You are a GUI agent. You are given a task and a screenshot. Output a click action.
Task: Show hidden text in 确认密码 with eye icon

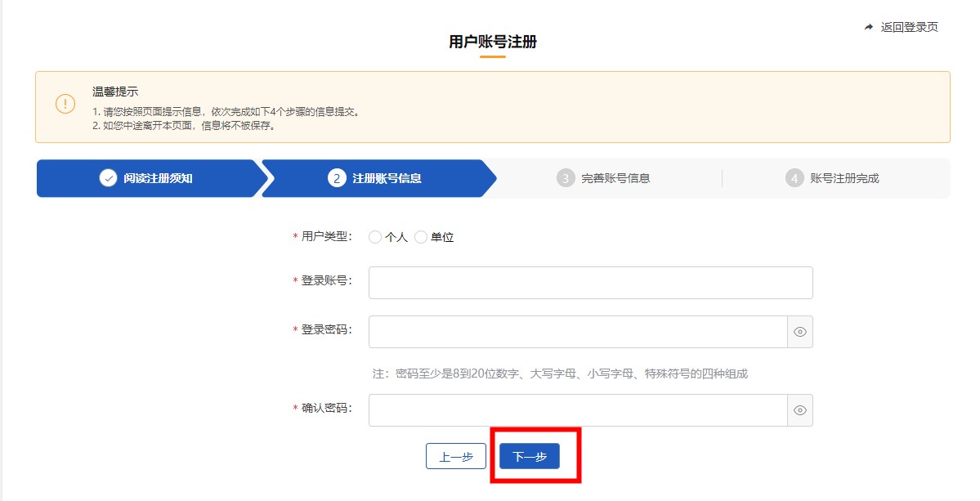point(799,409)
